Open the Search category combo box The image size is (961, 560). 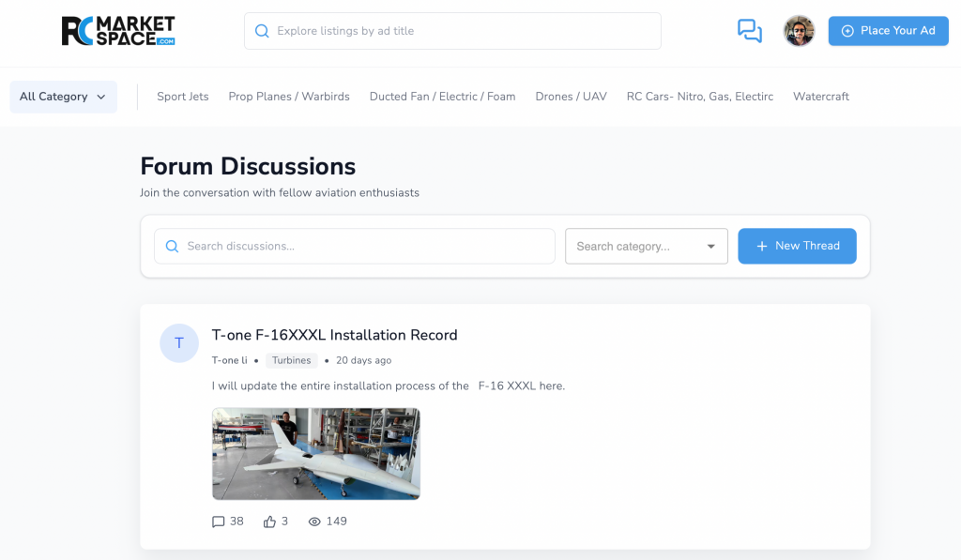pyautogui.click(x=646, y=247)
